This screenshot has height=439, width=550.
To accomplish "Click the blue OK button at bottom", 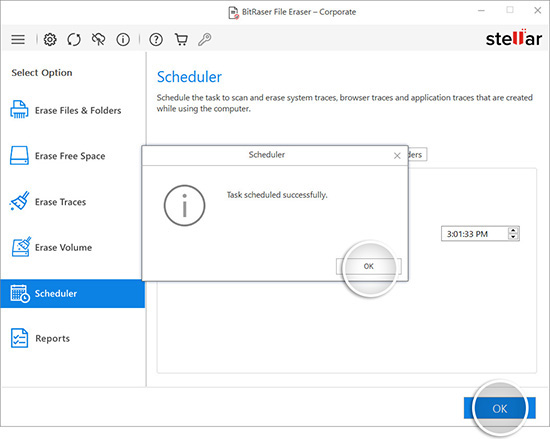I will pos(499,408).
